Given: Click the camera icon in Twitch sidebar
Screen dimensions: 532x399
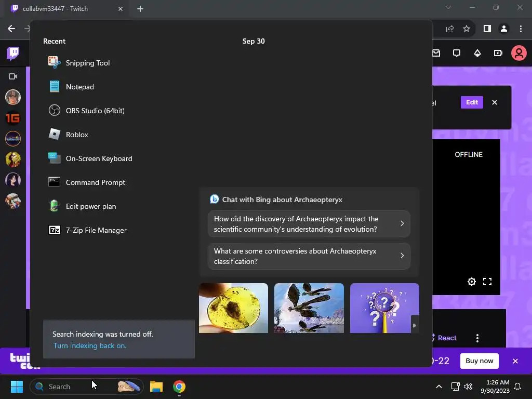Looking at the screenshot, I should point(13,76).
